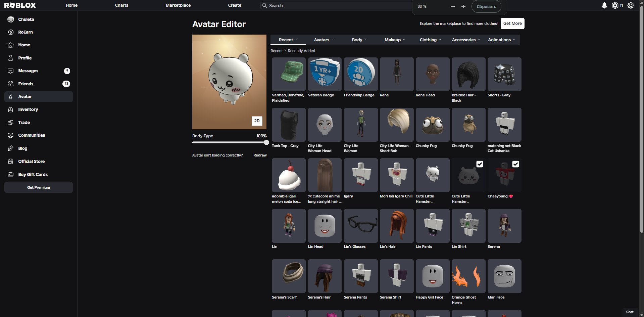Expand the Avatars dropdown tab

(x=324, y=40)
